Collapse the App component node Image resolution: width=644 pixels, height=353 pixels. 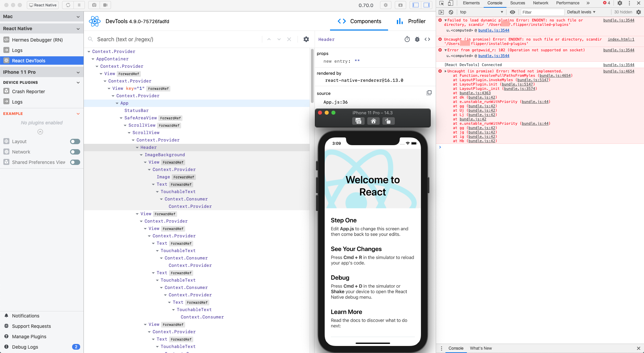(117, 103)
